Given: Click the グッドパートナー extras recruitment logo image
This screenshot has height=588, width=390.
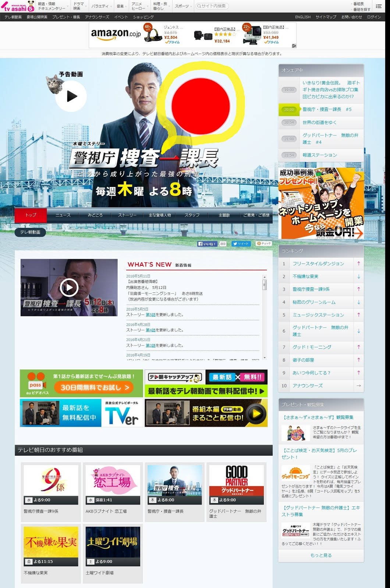Looking at the screenshot, I should [x=296, y=531].
